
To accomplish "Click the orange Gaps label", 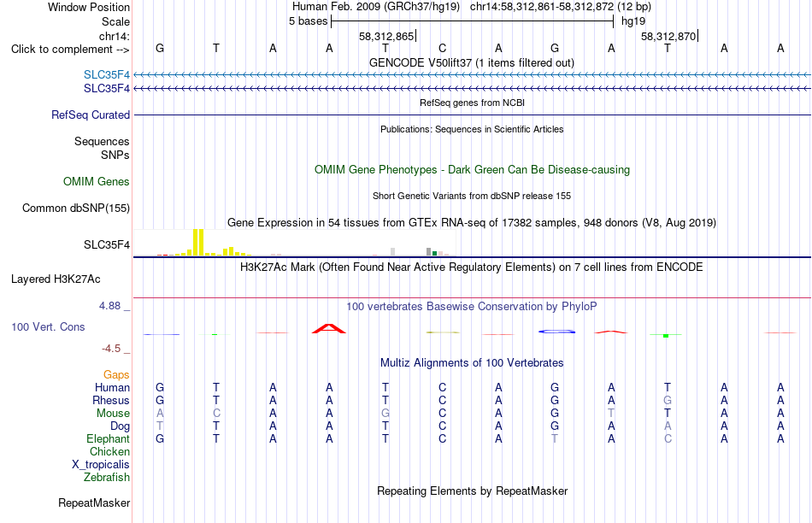I will pos(116,374).
